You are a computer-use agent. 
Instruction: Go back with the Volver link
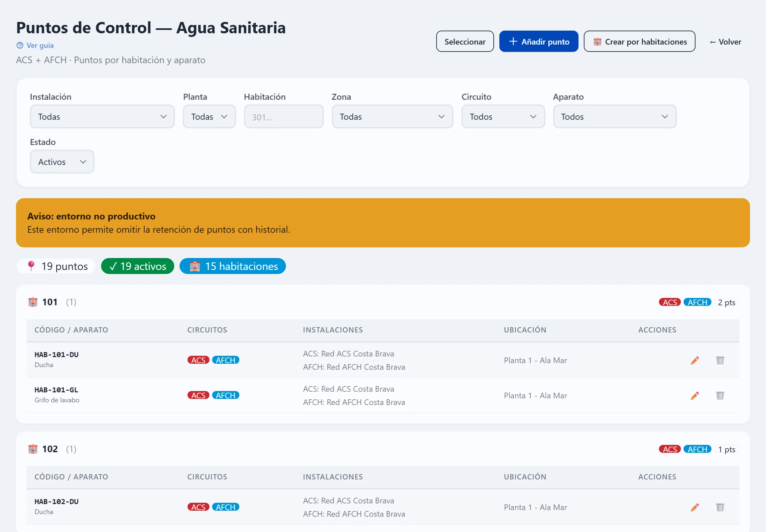pyautogui.click(x=725, y=42)
